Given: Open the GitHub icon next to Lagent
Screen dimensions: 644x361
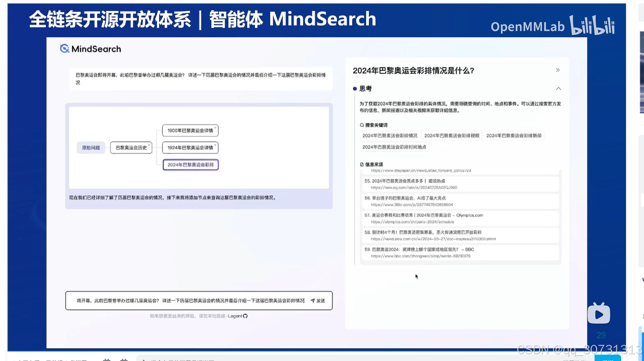Looking at the screenshot, I should [x=245, y=316].
